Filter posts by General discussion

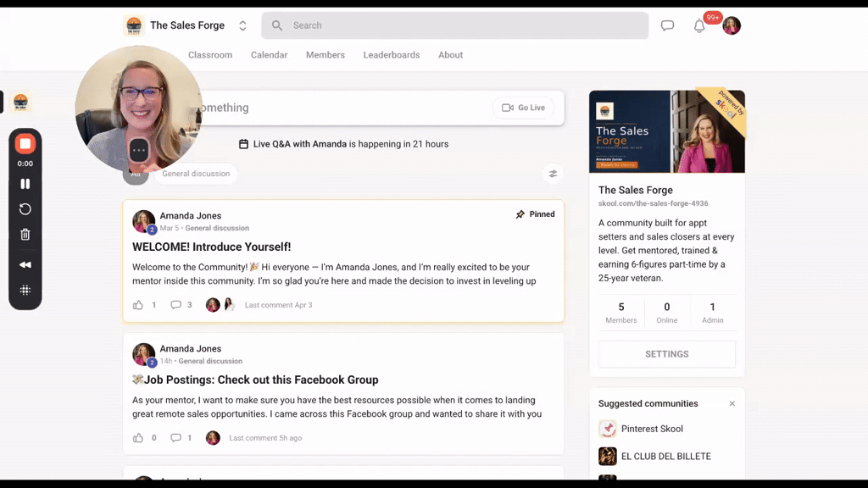(196, 174)
